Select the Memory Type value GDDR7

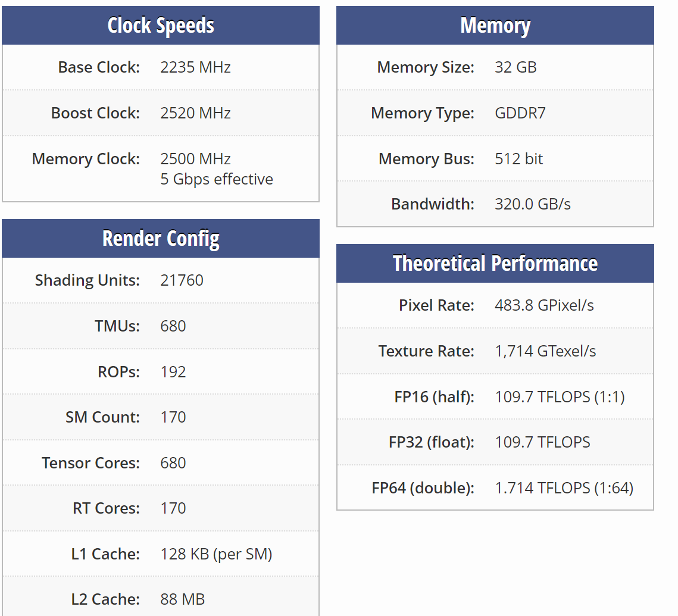pos(520,113)
